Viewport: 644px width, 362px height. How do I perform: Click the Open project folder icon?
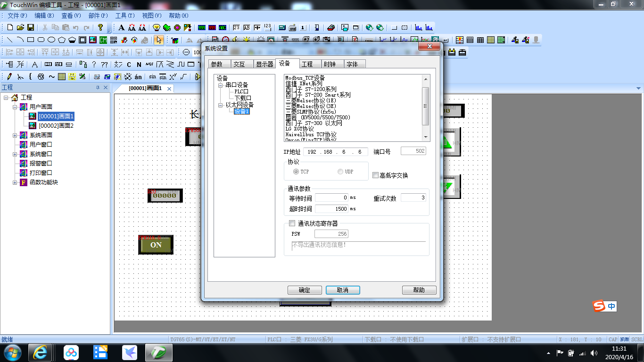(x=20, y=27)
